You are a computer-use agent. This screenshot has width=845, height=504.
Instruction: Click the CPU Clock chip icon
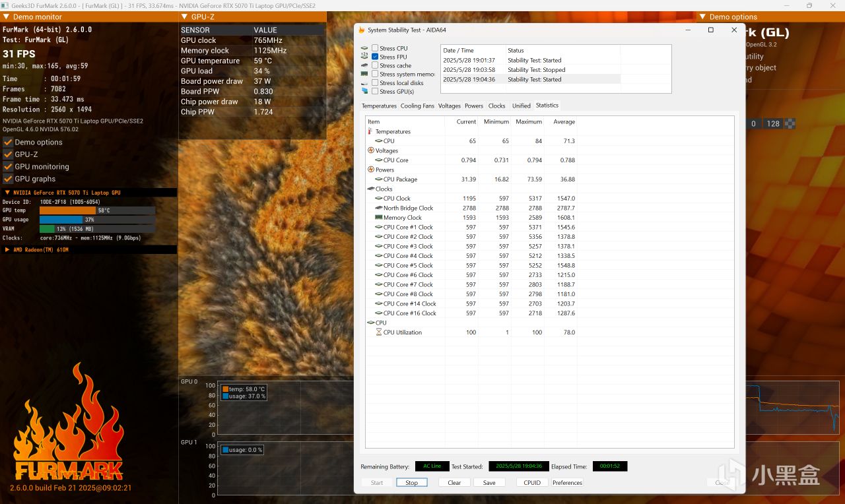pyautogui.click(x=378, y=199)
